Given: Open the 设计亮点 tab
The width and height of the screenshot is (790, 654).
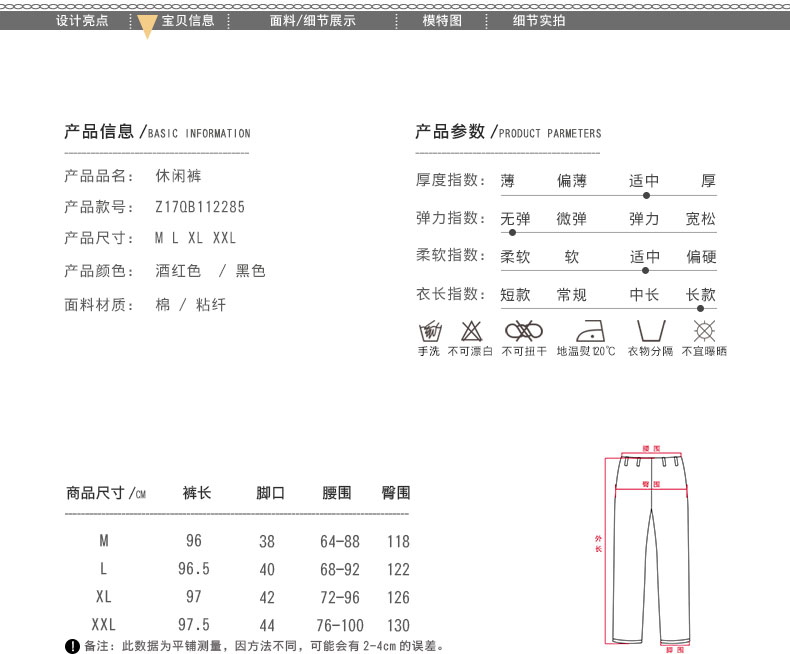Looking at the screenshot, I should coord(82,20).
